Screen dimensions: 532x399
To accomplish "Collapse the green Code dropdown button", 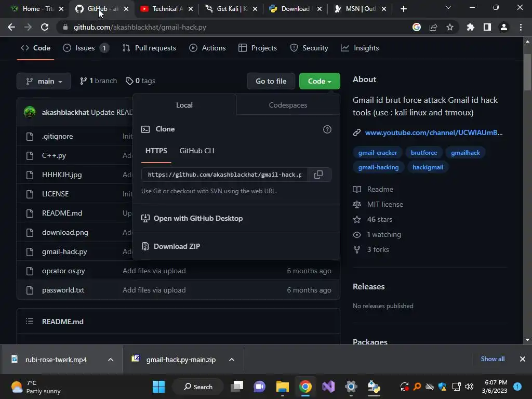I will coord(320,81).
